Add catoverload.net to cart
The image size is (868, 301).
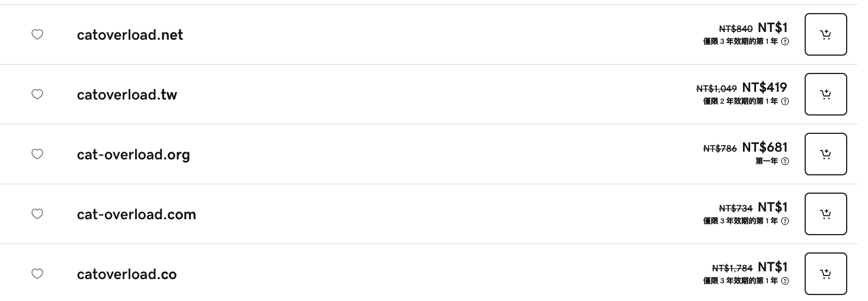click(x=825, y=34)
